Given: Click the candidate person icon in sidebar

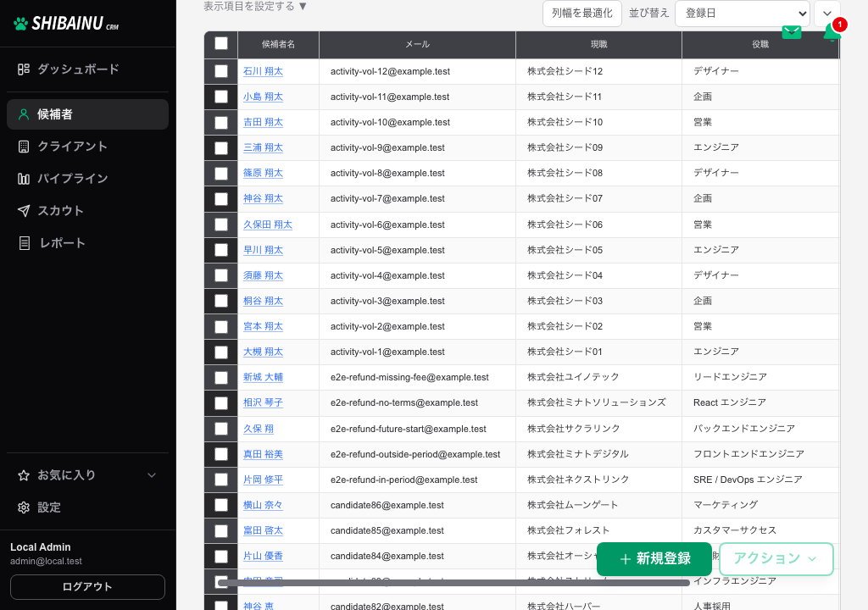Looking at the screenshot, I should [x=23, y=114].
